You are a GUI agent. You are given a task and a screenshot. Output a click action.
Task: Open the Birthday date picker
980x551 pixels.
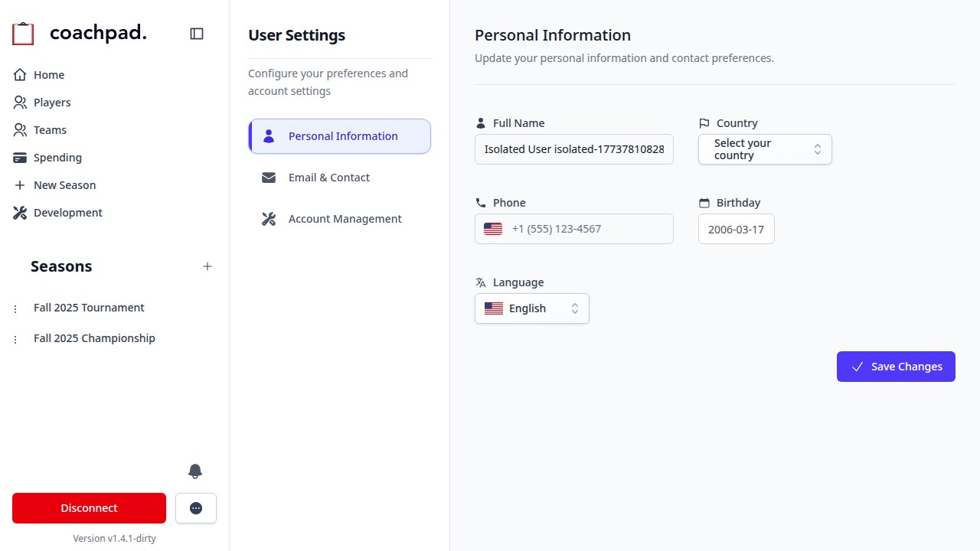(736, 229)
